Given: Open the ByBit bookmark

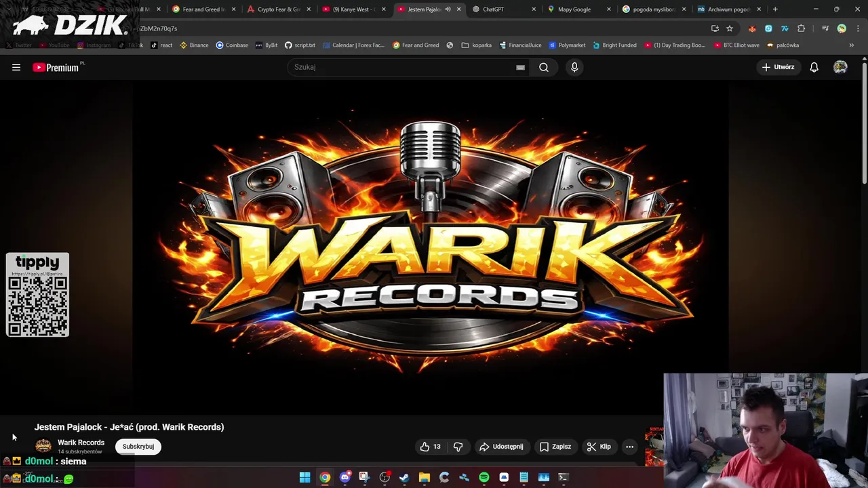Looking at the screenshot, I should [x=267, y=45].
